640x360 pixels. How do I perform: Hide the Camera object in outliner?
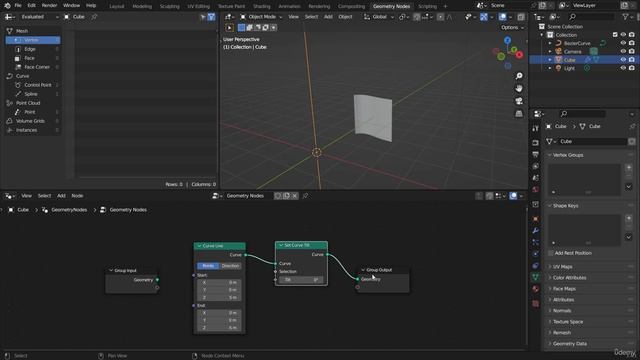623,51
